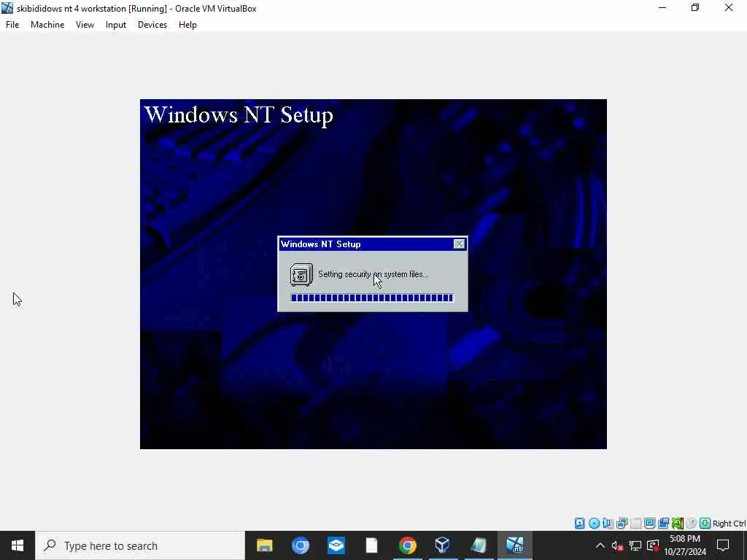Click the hard disk activity status icon

pos(579,524)
